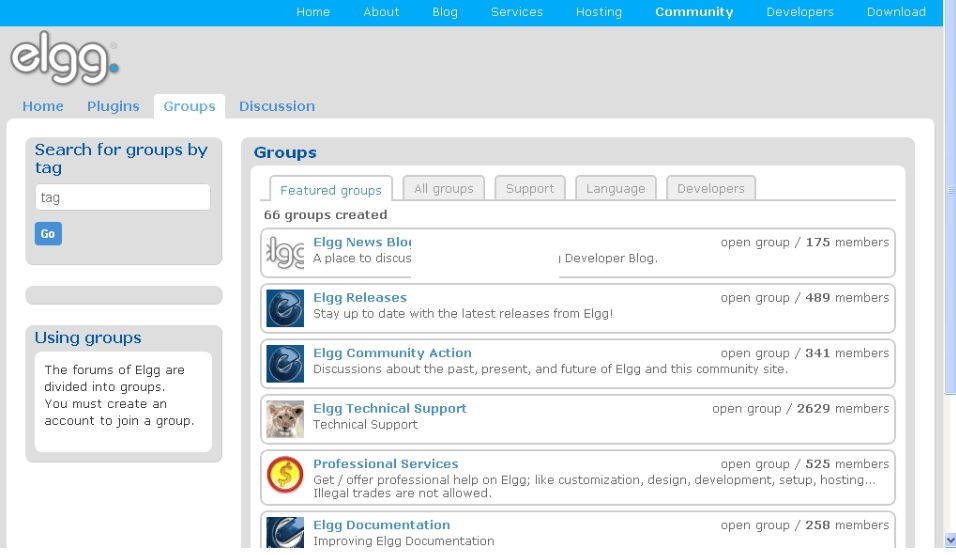956x555 pixels.
Task: Open Developers in top navigation bar
Action: tap(800, 12)
